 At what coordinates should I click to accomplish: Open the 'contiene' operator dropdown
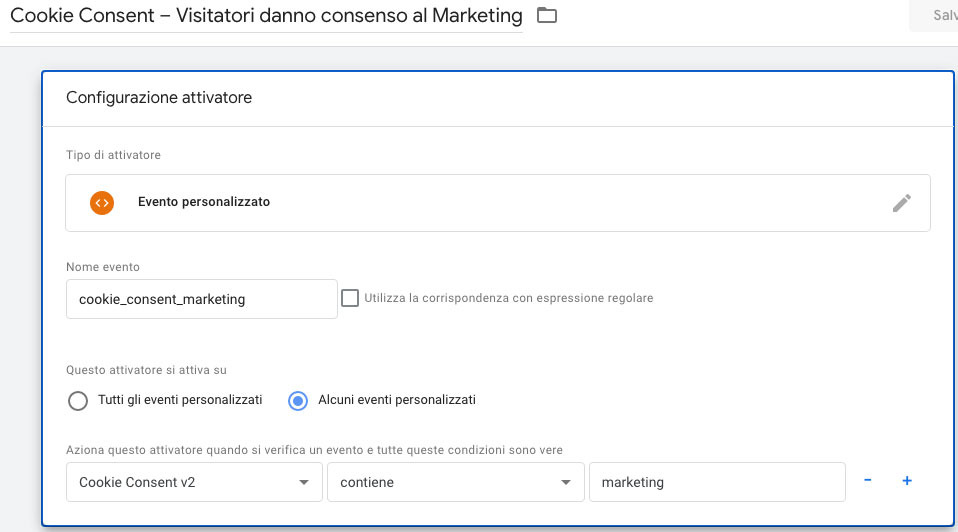tap(456, 482)
